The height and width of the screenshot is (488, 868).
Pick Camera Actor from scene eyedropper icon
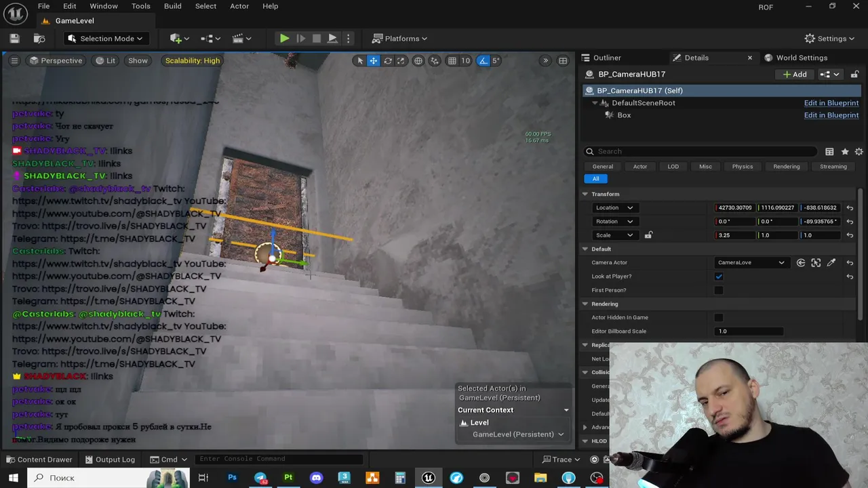[x=831, y=263]
